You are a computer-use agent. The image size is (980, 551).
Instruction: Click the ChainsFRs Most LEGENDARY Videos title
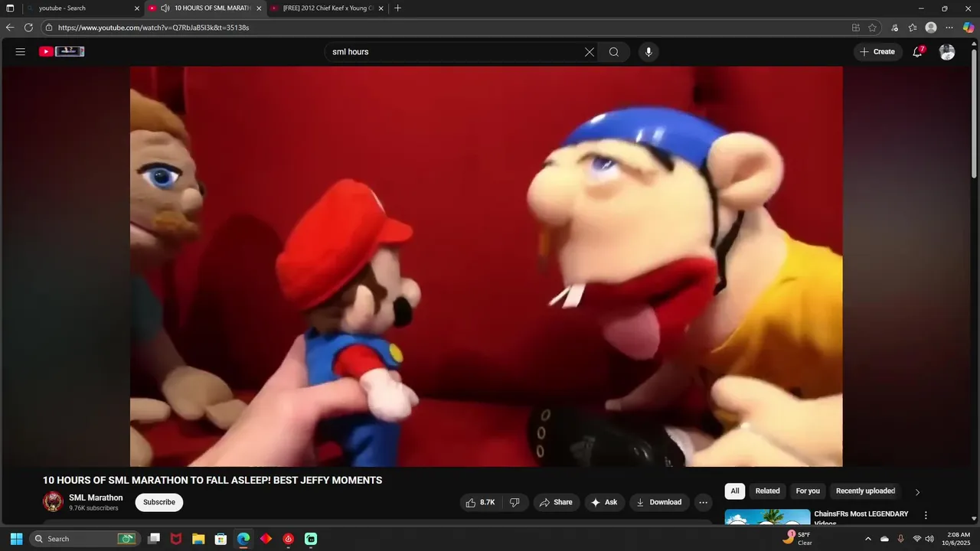pos(861,517)
